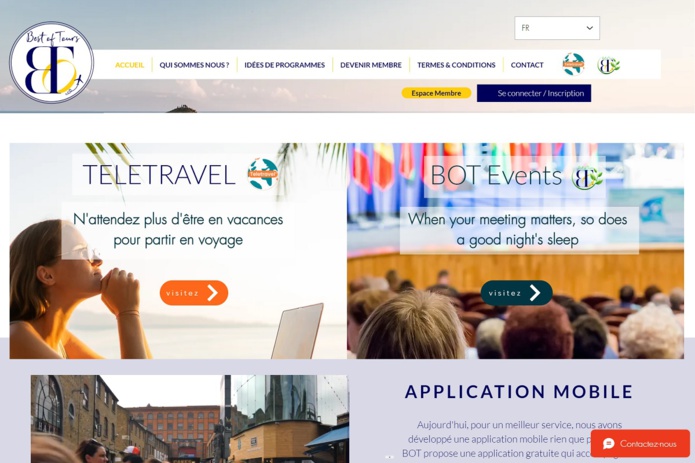Click the city street photo thumbnail
The height and width of the screenshot is (463, 695).
(x=190, y=419)
